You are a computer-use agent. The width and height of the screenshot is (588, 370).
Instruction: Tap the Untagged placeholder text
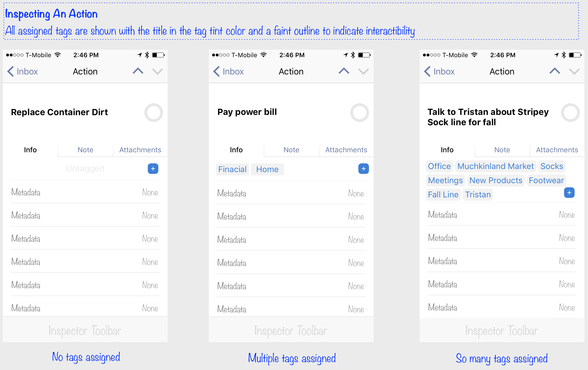pos(85,168)
